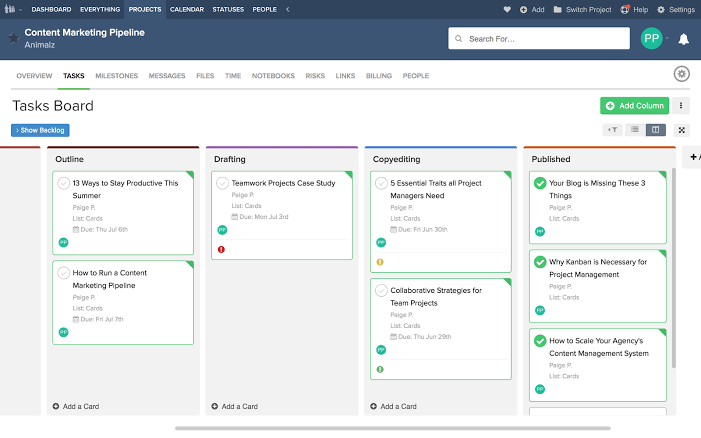The width and height of the screenshot is (701, 438).
Task: Open Switch Project folder button
Action: pyautogui.click(x=582, y=9)
